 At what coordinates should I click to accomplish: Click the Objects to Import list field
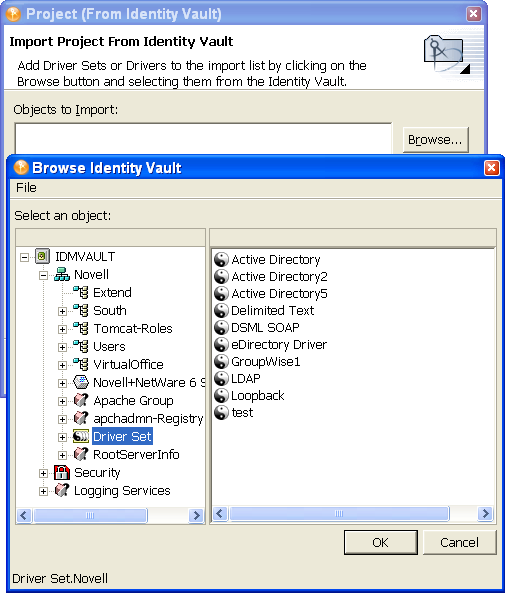pyautogui.click(x=204, y=138)
